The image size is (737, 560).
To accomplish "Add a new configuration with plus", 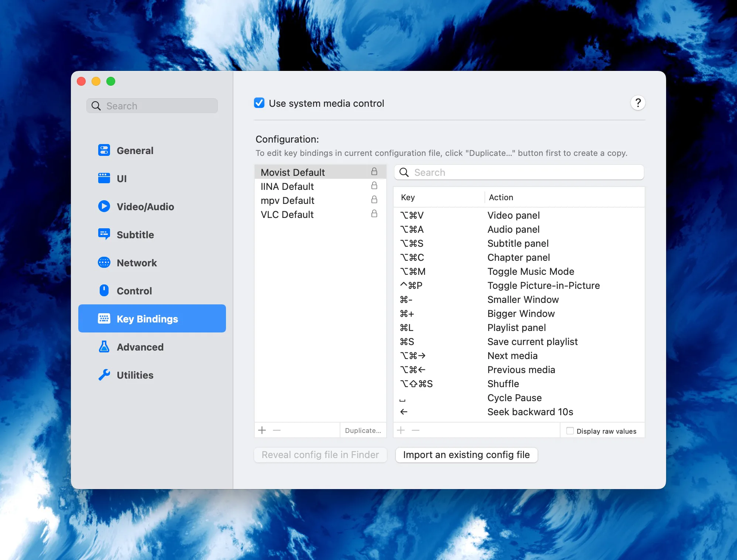I will (x=262, y=430).
